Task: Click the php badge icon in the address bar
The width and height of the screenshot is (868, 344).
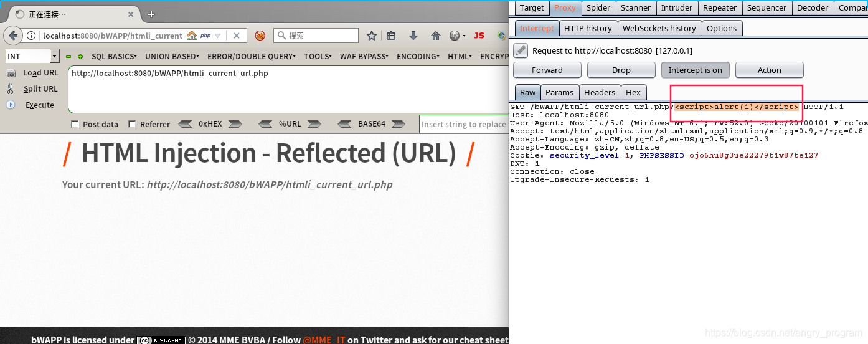Action: point(205,36)
